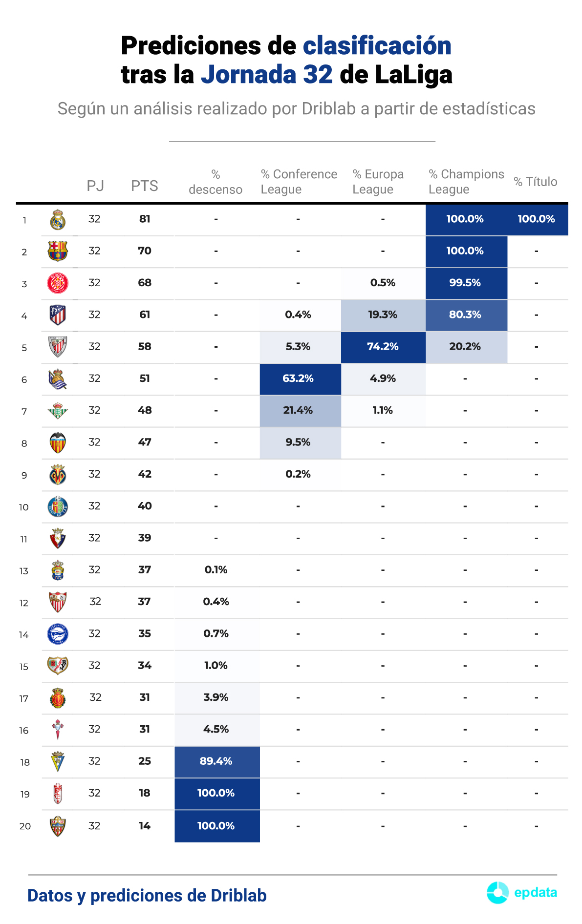The height and width of the screenshot is (924, 582).
Task: Select the FC Barcelona crest
Action: click(x=58, y=251)
